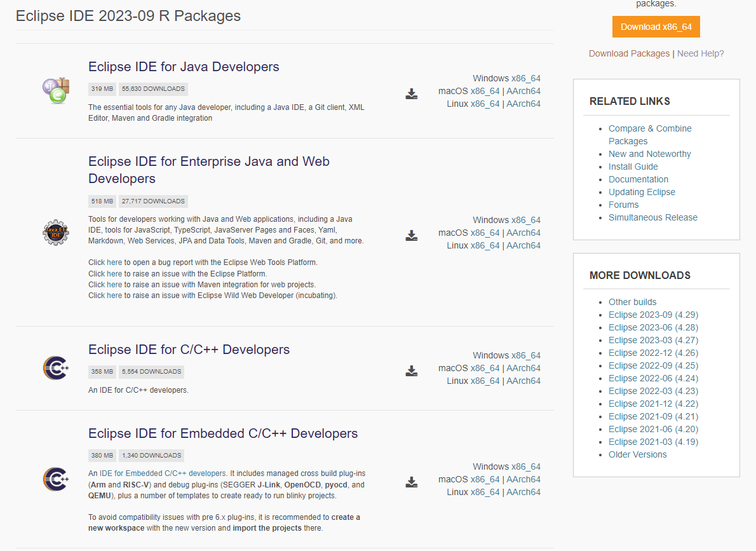
Task: Open Eclipse 2021-12 (4.22) downloads
Action: coord(653,404)
